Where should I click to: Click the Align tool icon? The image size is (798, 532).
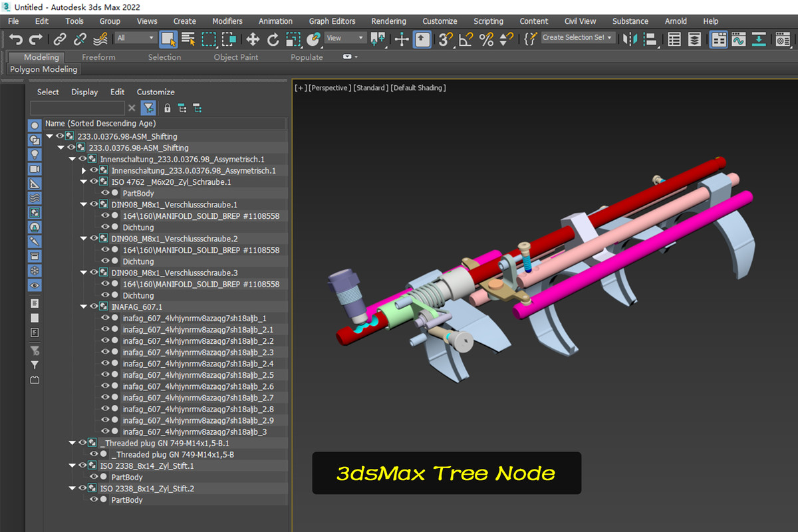point(651,39)
